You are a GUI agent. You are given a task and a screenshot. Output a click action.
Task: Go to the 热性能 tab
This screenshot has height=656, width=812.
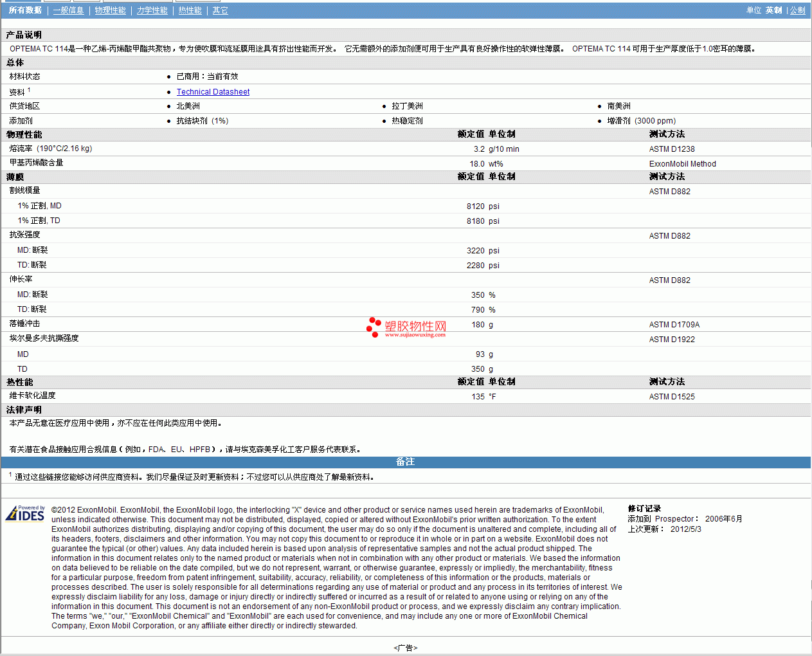coord(190,10)
